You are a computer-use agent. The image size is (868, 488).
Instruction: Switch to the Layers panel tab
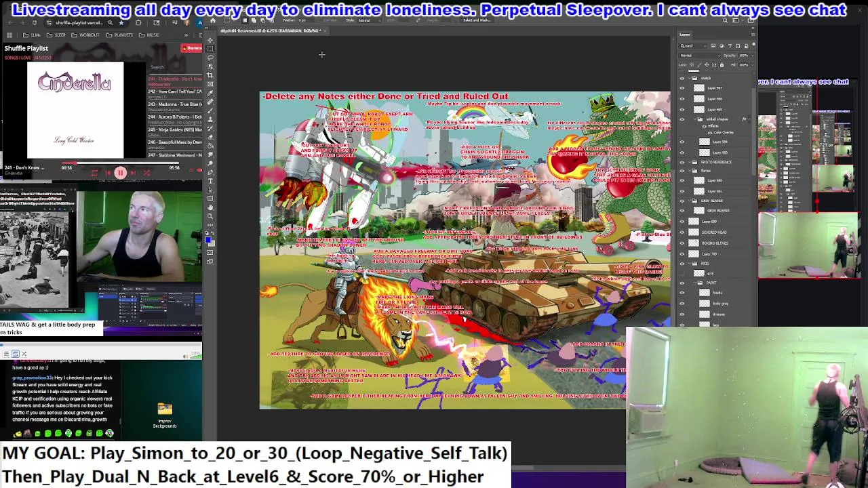point(685,35)
